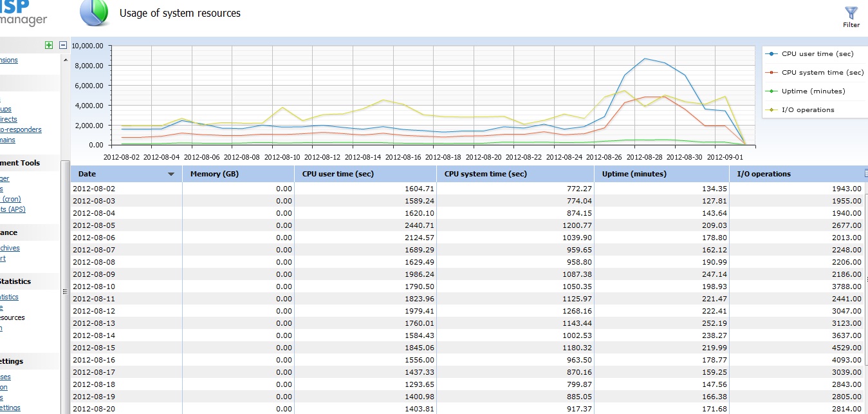Sort by CPU system time column header

[485, 174]
